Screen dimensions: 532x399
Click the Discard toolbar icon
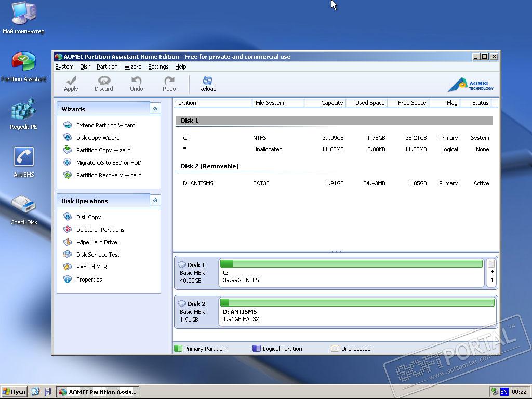coord(104,81)
